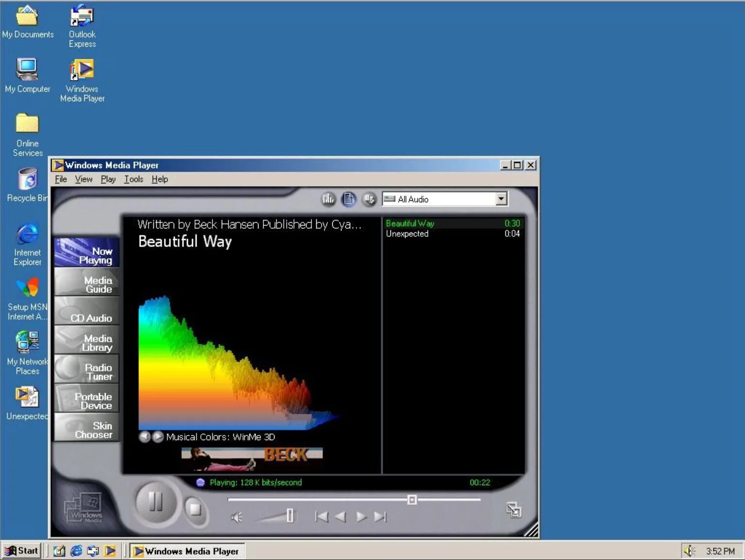Screen dimensions: 745x560
Task: Open the All Audio playlist dropdown
Action: click(501, 199)
